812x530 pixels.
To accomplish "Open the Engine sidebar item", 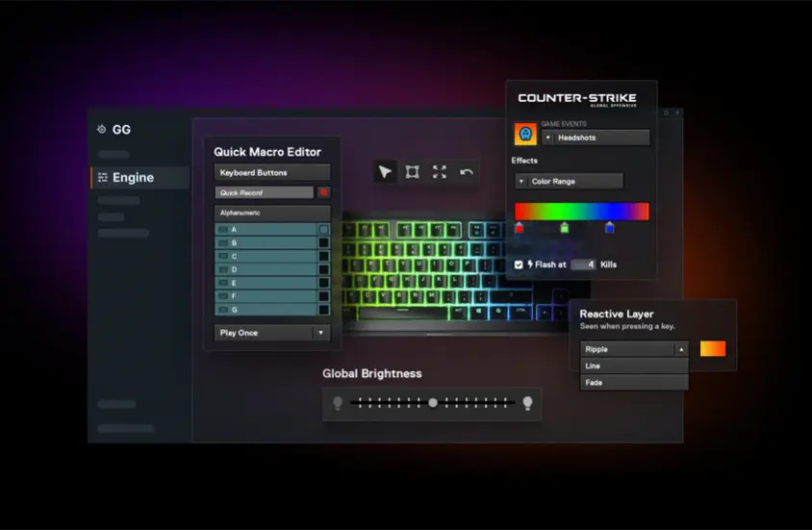I will [x=140, y=178].
